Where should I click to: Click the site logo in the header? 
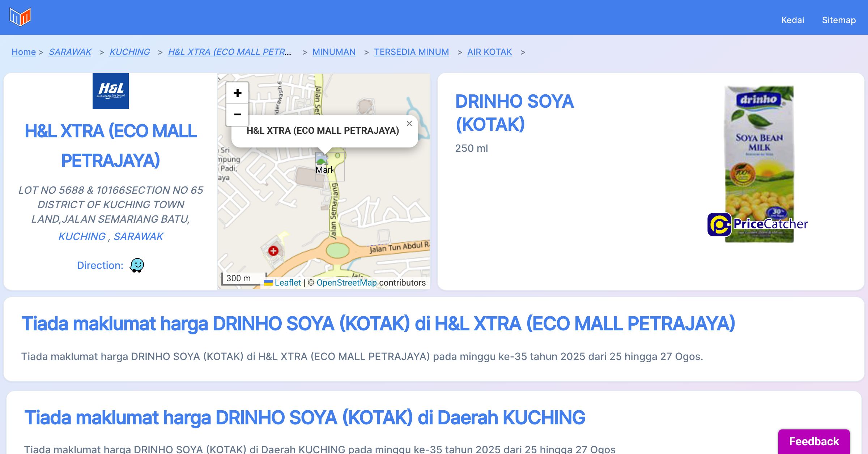(x=20, y=17)
